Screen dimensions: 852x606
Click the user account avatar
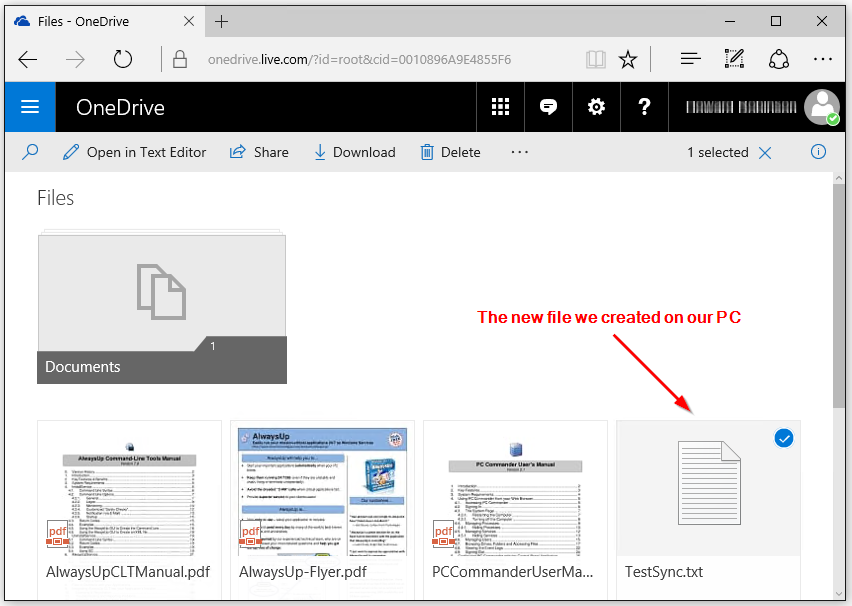(822, 107)
